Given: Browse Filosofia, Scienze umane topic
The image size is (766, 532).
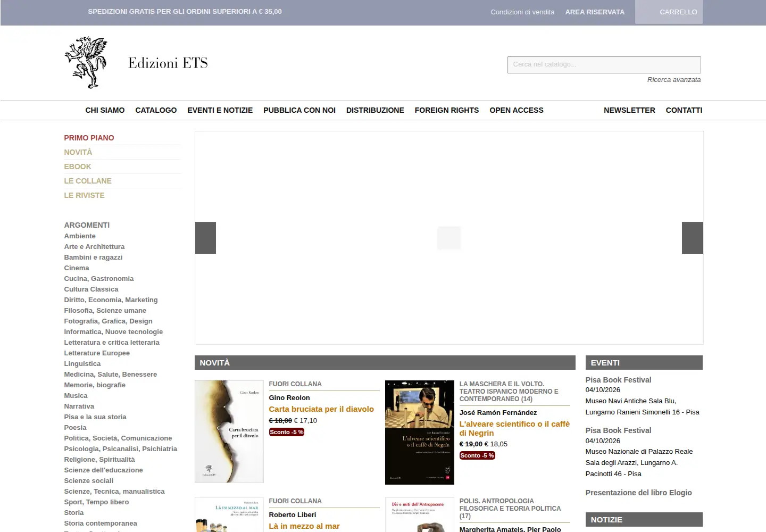Looking at the screenshot, I should click(x=105, y=311).
